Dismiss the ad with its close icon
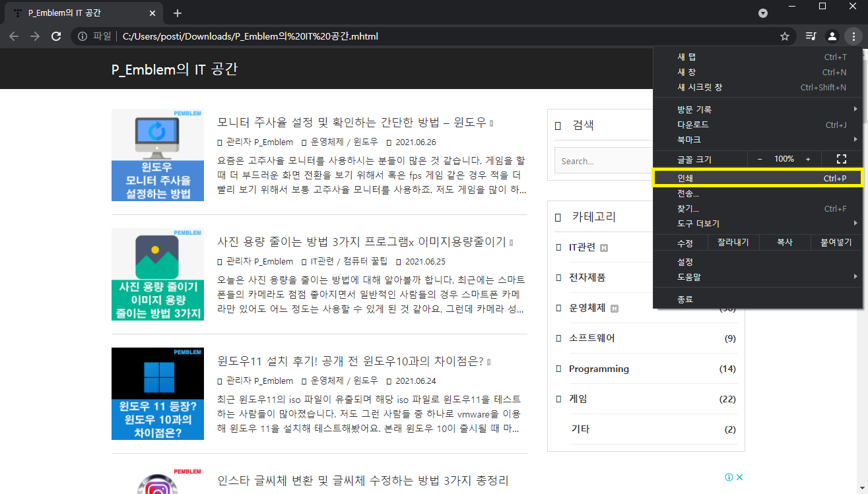This screenshot has width=868, height=494. [739, 476]
